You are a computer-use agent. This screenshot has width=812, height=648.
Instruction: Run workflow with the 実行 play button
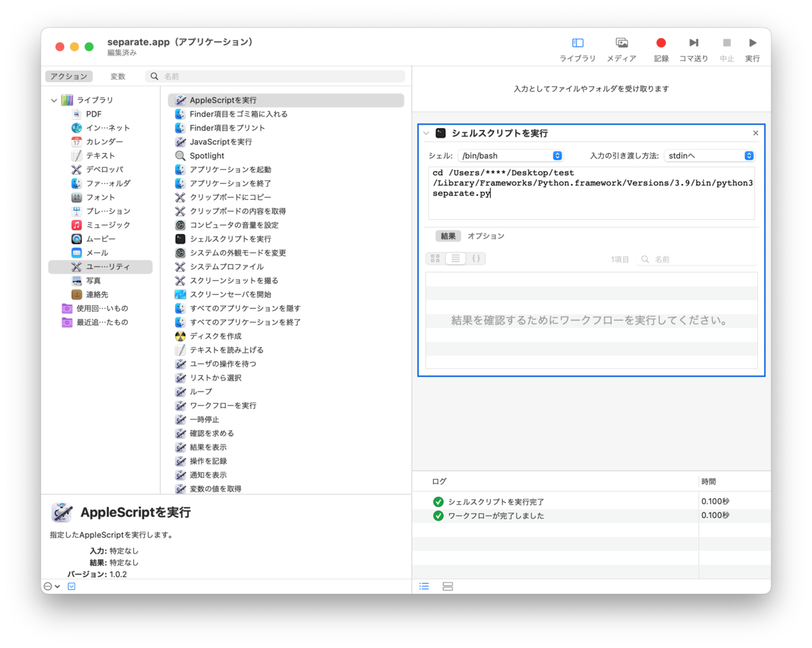tap(752, 43)
